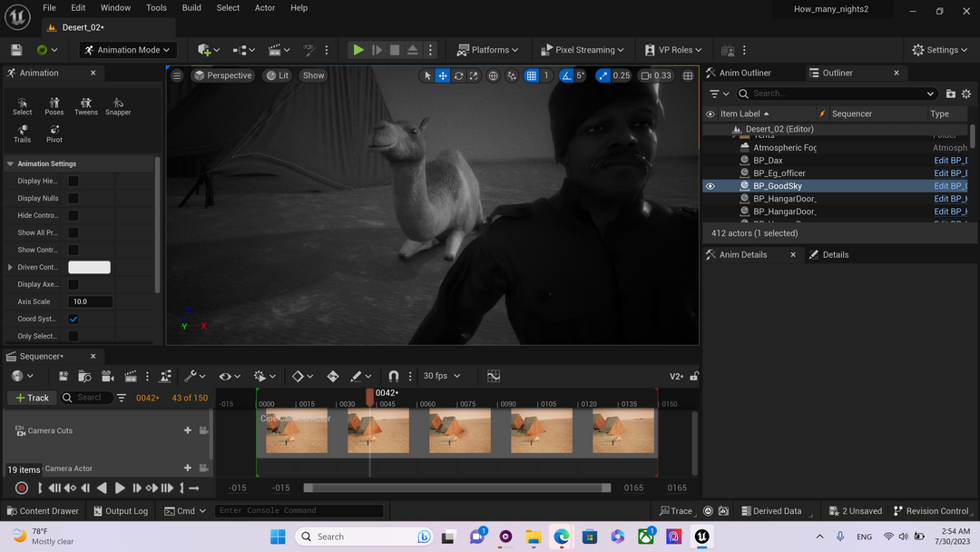Save the current level with disk icon
Viewport: 980px width, 552px height.
point(16,50)
